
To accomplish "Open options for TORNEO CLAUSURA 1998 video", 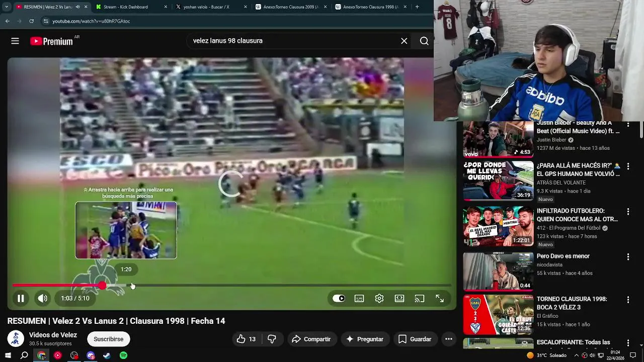I will (628, 300).
